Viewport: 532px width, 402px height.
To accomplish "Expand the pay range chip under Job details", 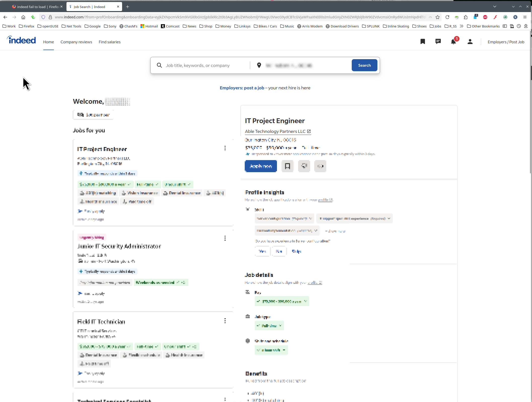I will 282,301.
